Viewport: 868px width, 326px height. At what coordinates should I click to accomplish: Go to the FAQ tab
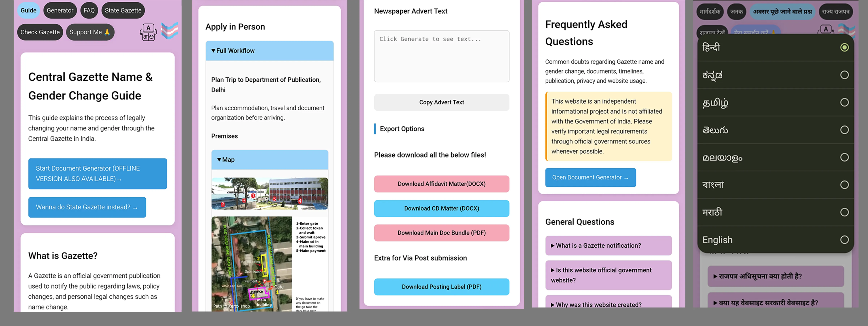[x=89, y=11]
